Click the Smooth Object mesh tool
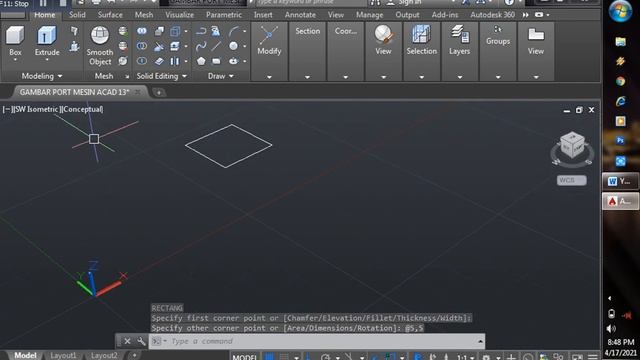640x360 pixels. click(100, 46)
